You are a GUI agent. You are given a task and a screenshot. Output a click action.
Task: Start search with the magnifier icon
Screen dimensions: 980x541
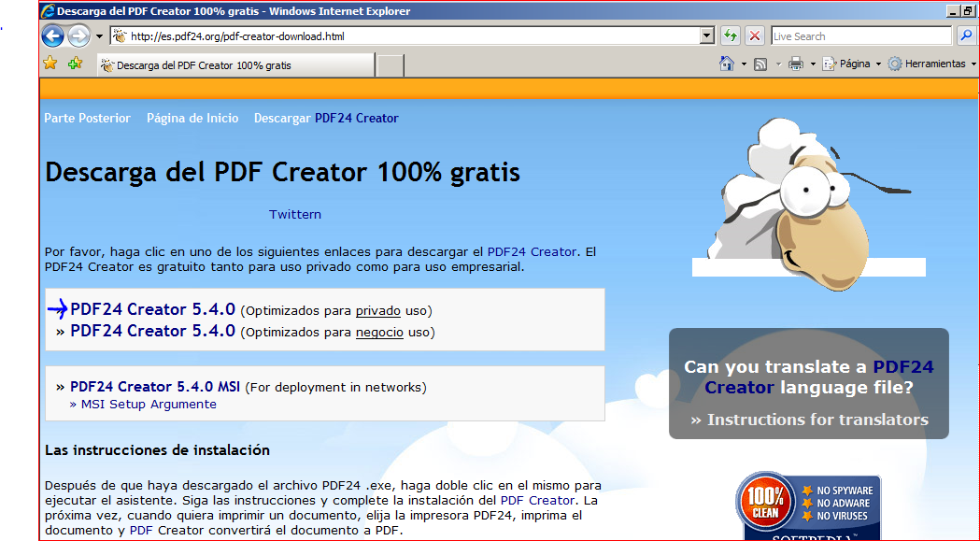point(966,36)
